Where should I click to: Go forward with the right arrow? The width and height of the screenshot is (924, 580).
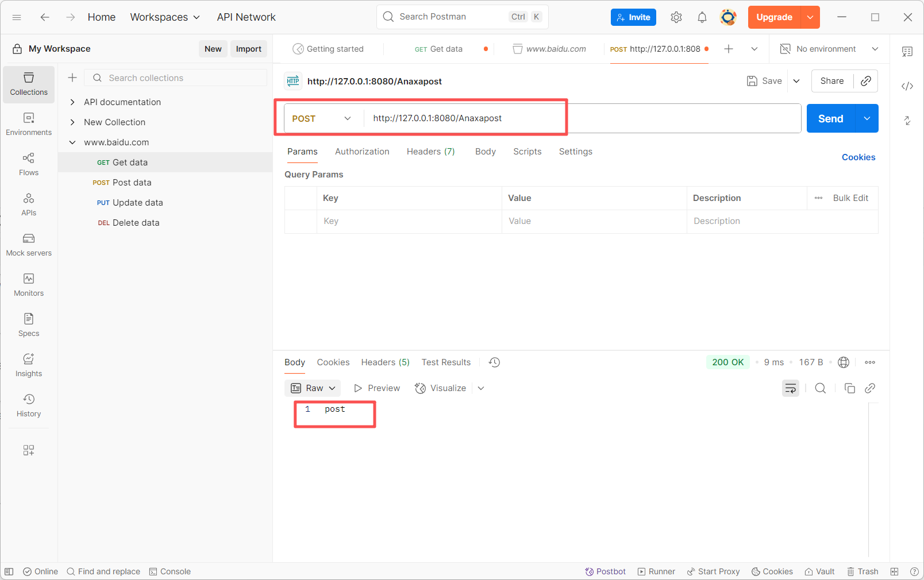pyautogui.click(x=70, y=17)
